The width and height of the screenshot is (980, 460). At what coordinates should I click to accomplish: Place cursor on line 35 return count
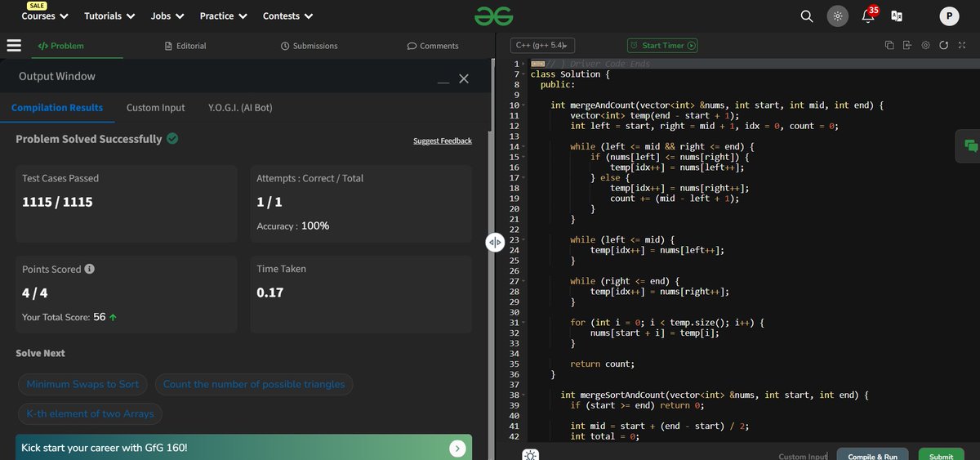coord(602,364)
